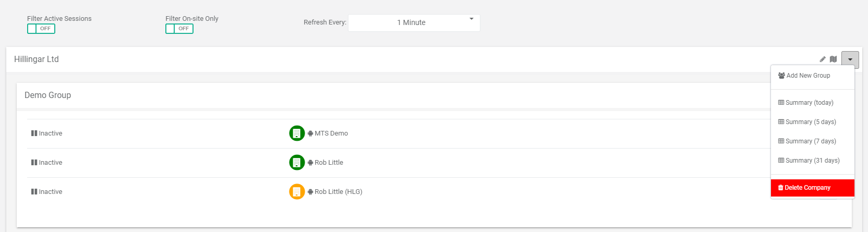The height and width of the screenshot is (232, 868).
Task: Click the Filter On-site Only label
Action: (x=192, y=19)
